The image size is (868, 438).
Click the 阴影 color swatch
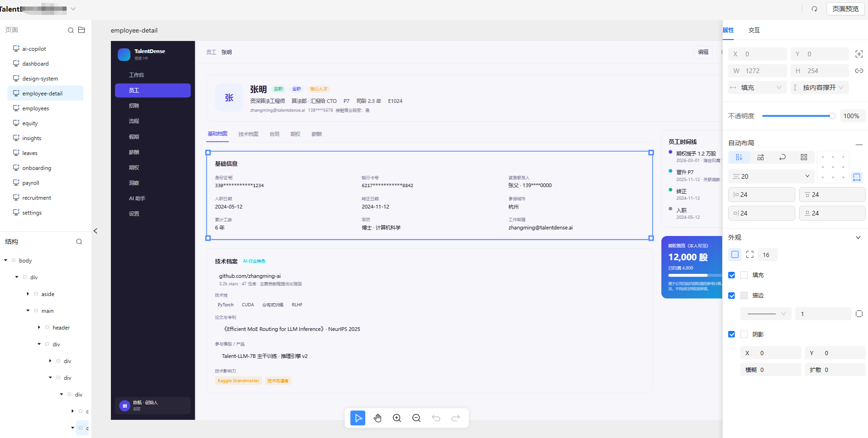(744, 334)
